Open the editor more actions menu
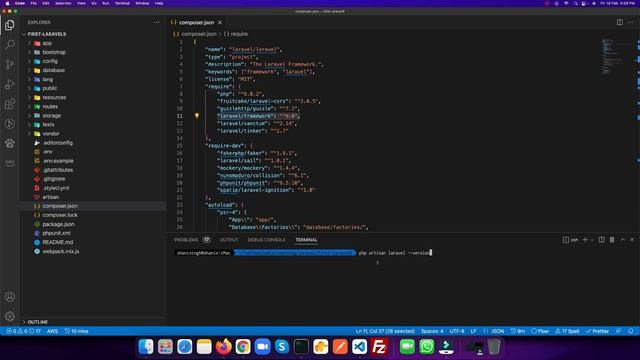Image resolution: width=640 pixels, height=360 pixels. [631, 22]
